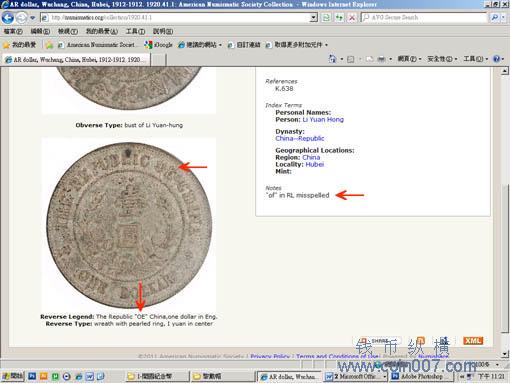Click the vertical scrollbar down arrow
The width and height of the screenshot is (510, 383).
click(505, 354)
